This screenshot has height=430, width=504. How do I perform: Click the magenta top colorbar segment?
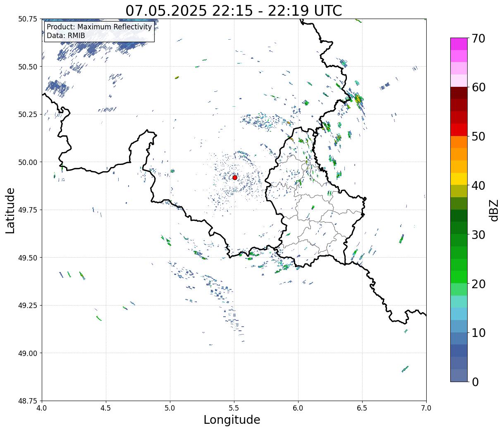click(459, 44)
